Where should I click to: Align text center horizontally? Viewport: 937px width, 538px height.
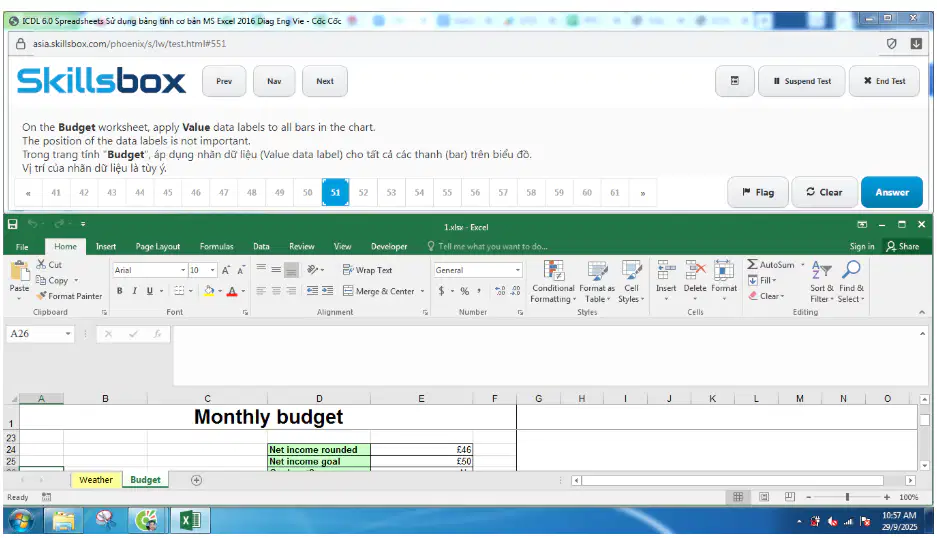(276, 291)
